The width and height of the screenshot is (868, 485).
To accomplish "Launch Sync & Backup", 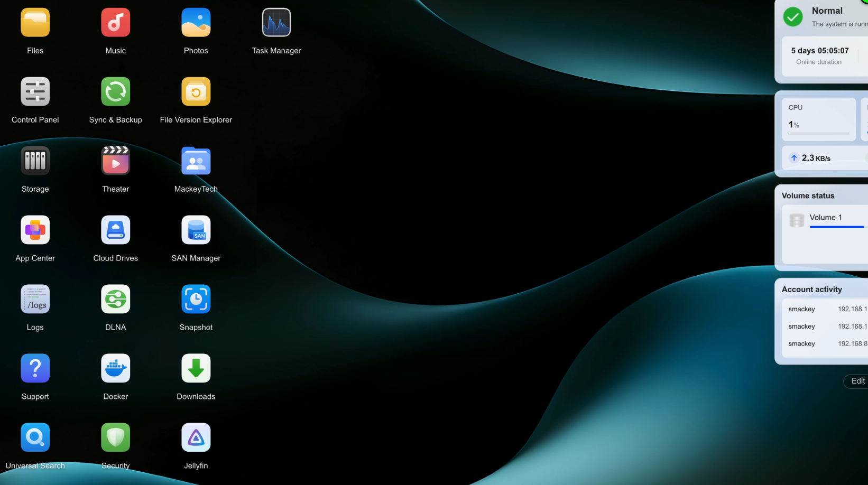I will (x=115, y=91).
